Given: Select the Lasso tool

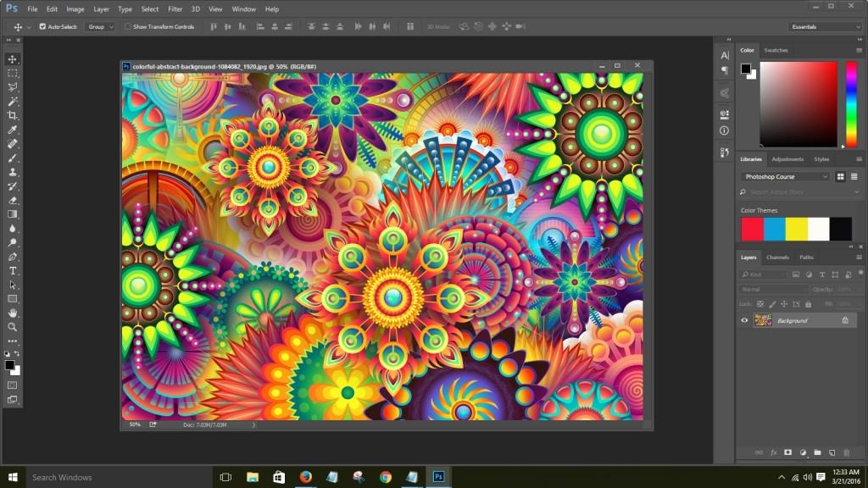Looking at the screenshot, I should [12, 87].
